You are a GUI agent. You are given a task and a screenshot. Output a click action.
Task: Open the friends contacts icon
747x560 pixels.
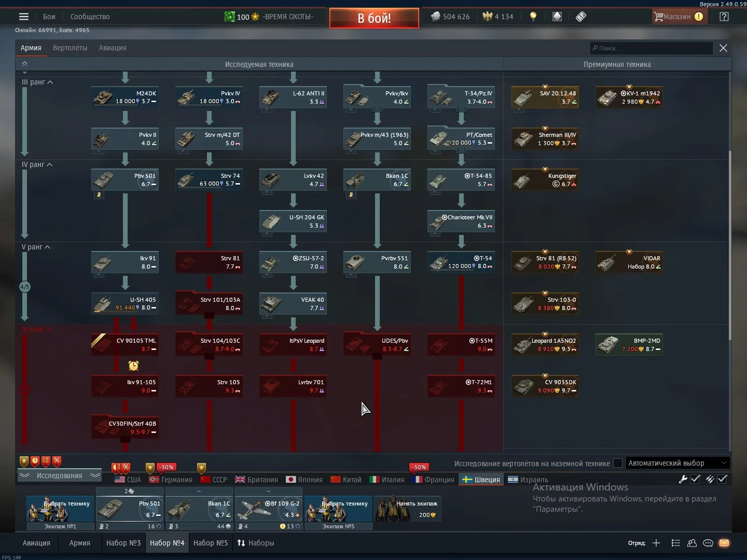click(x=691, y=543)
